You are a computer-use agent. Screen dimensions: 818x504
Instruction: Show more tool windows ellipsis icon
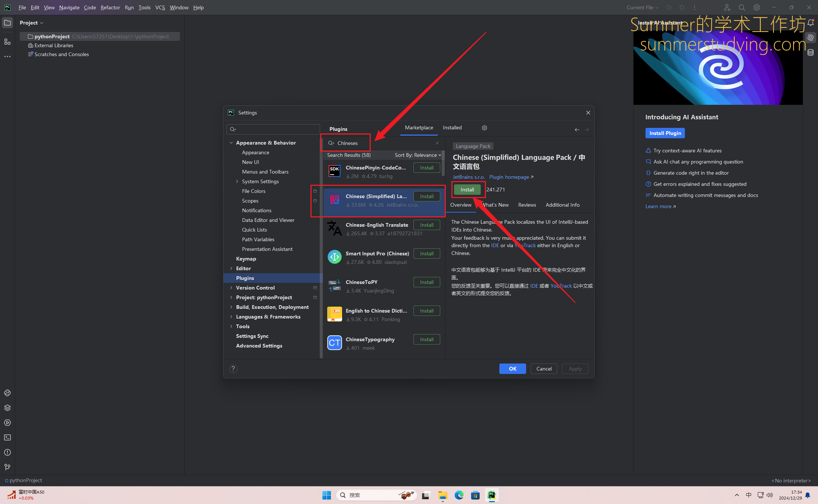7,56
